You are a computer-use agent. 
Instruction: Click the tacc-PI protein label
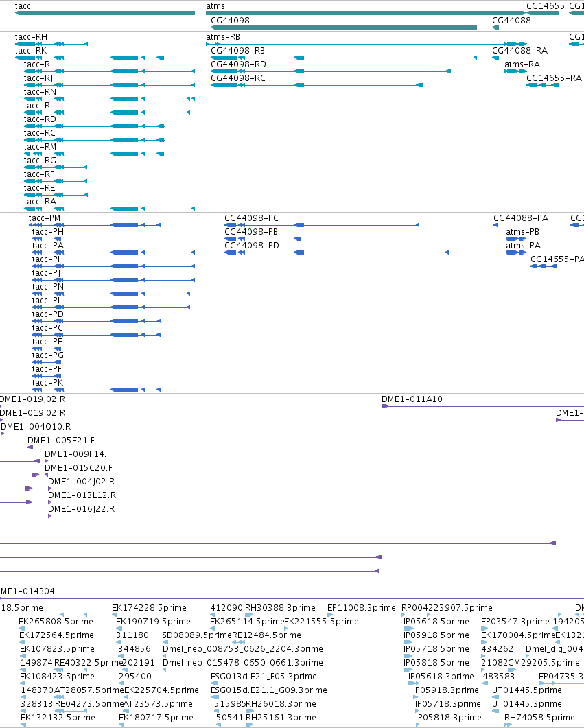45,259
